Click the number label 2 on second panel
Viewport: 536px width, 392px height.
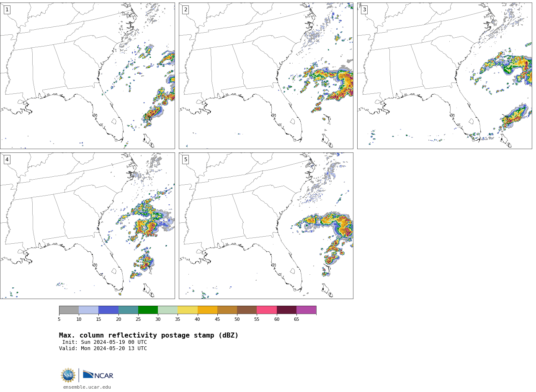[x=186, y=10]
